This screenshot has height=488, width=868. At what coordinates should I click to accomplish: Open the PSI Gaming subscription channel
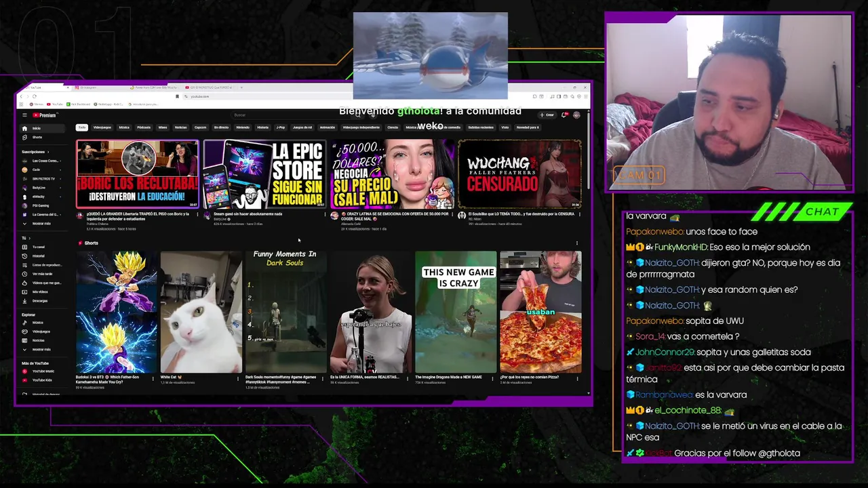pos(42,205)
